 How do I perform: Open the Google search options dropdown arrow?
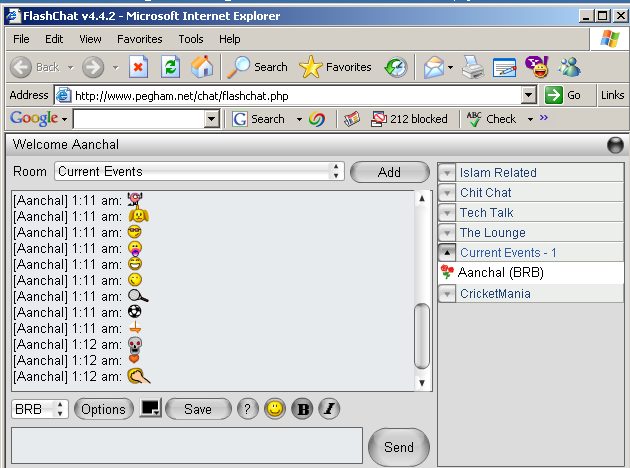point(299,119)
